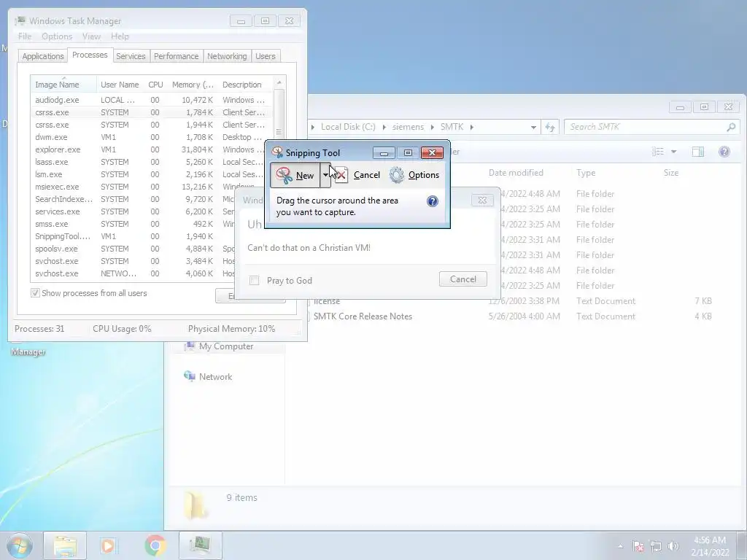Click the Action Center flag tray icon
The width and height of the screenshot is (747, 560).
[x=638, y=546]
